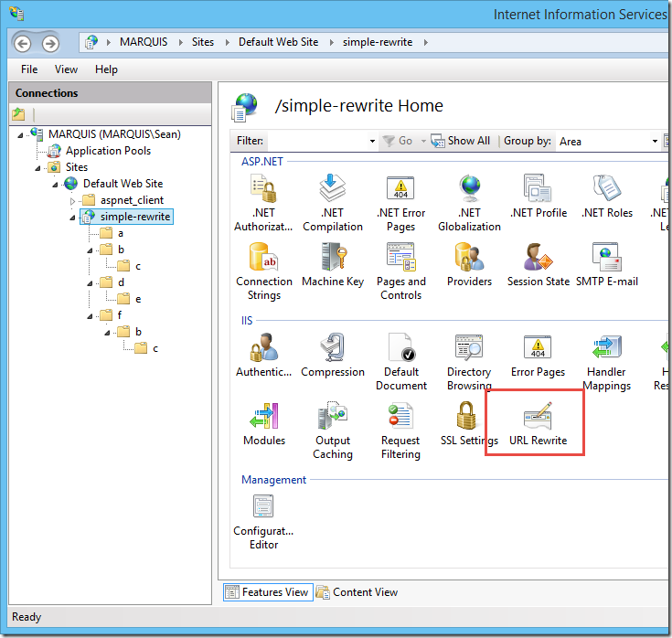
Task: Collapse folder d in the tree
Action: pyautogui.click(x=90, y=283)
